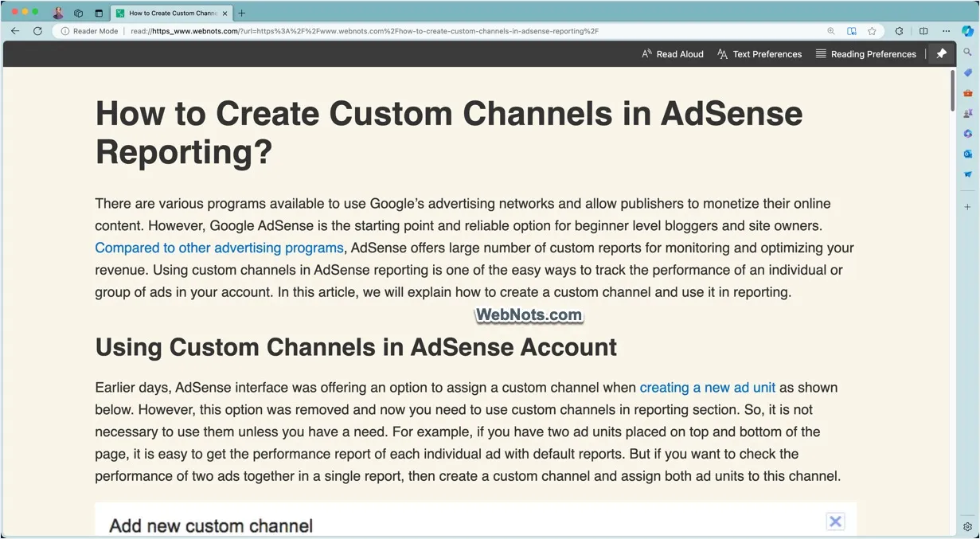Open the Microsoft 365 sidebar icon
The height and width of the screenshot is (539, 980).
tap(968, 134)
